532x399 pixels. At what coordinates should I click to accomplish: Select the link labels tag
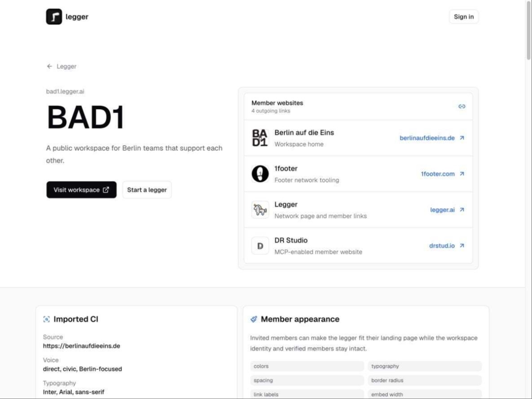[x=307, y=394]
